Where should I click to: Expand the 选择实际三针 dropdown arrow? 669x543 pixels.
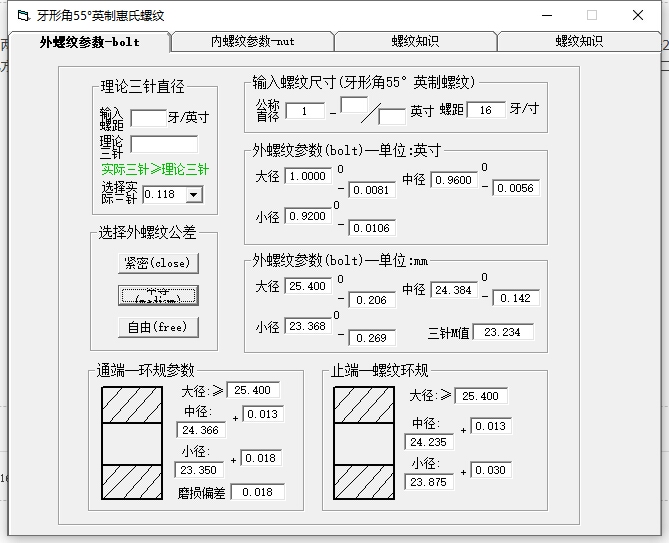[x=194, y=195]
